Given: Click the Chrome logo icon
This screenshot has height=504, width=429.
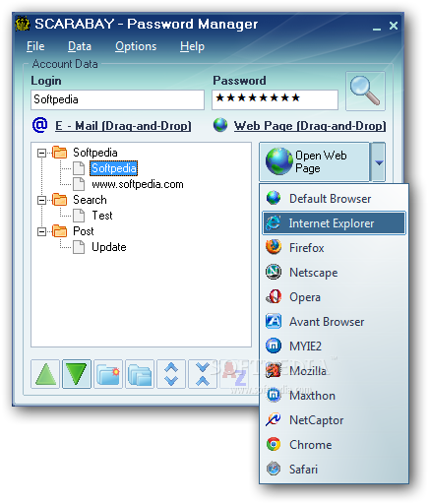Looking at the screenshot, I should [274, 444].
